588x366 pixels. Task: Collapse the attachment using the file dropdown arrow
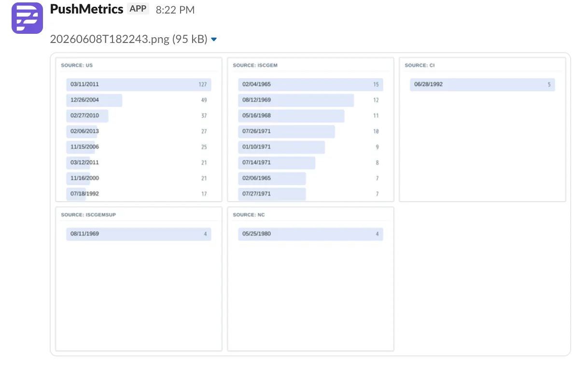(x=214, y=40)
